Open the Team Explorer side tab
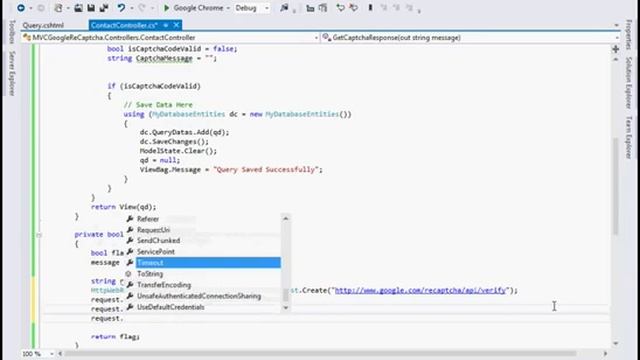 pyautogui.click(x=629, y=138)
